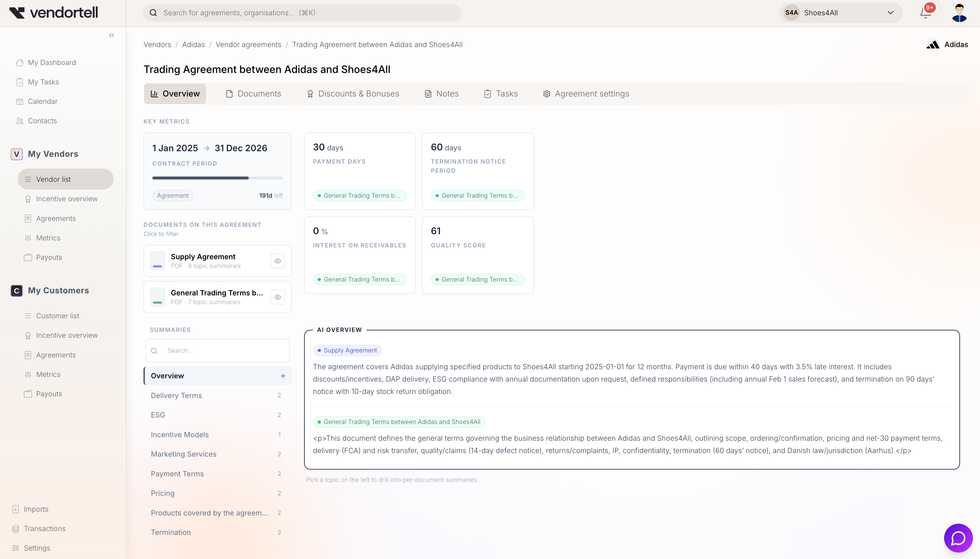Filter by General Trading Terms document card

[x=218, y=297]
